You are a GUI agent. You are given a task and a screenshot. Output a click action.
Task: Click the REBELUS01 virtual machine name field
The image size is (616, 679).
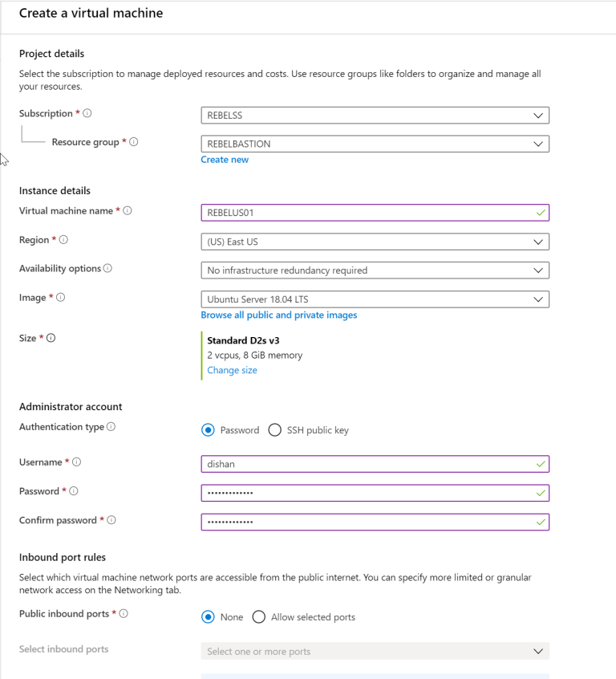coord(375,212)
